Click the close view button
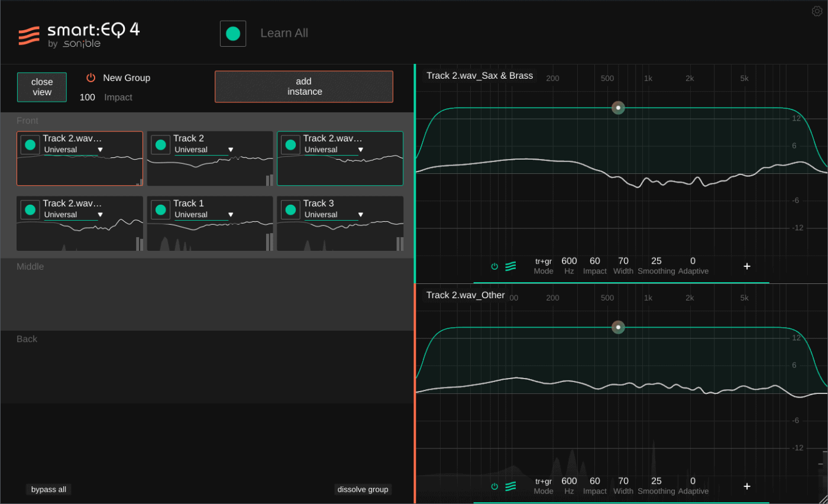 (42, 87)
